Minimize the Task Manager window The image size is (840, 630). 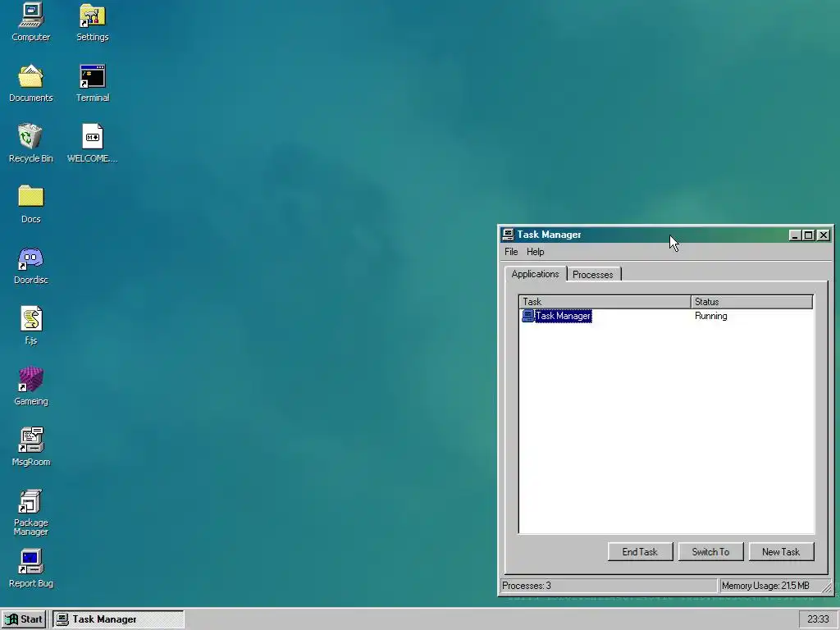[794, 235]
